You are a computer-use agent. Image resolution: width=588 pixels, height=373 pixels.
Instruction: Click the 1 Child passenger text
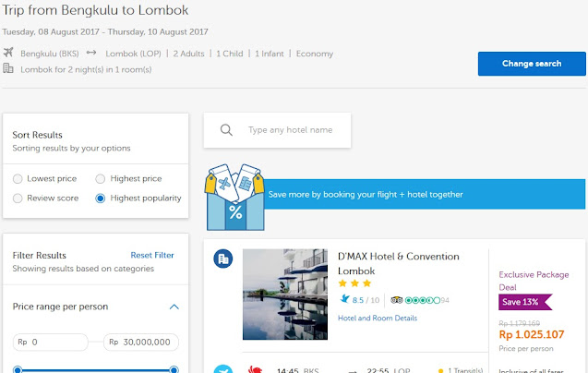(230, 54)
